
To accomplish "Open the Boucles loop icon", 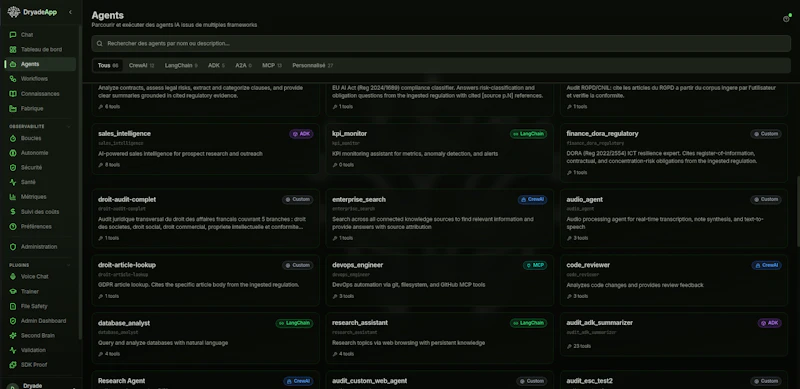I will pos(13,138).
